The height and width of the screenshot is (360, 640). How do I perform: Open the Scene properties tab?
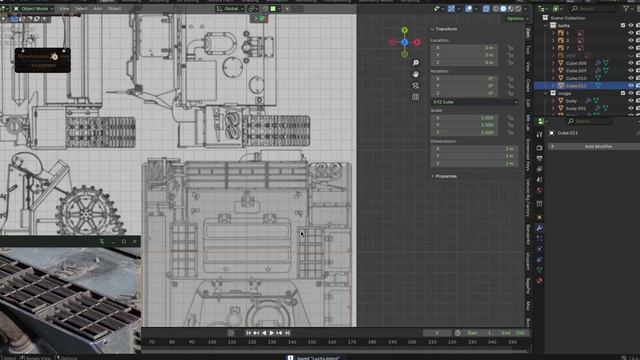540,180
